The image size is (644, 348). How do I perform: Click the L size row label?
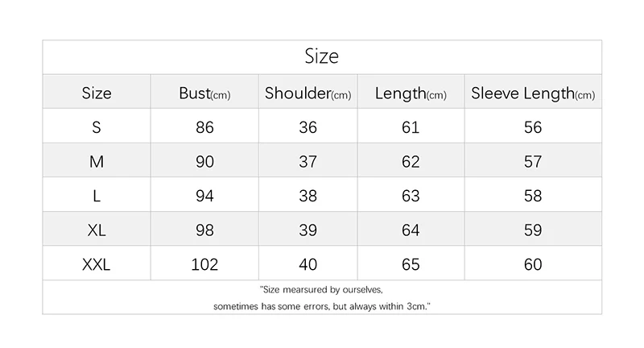click(97, 196)
